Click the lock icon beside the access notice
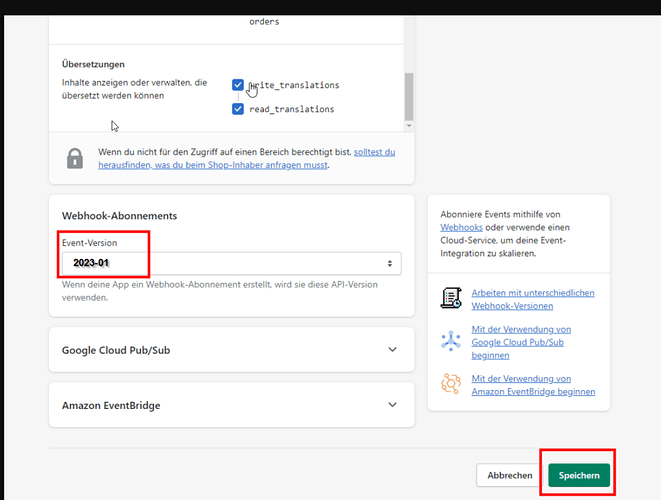The image size is (661, 500). pos(75,159)
